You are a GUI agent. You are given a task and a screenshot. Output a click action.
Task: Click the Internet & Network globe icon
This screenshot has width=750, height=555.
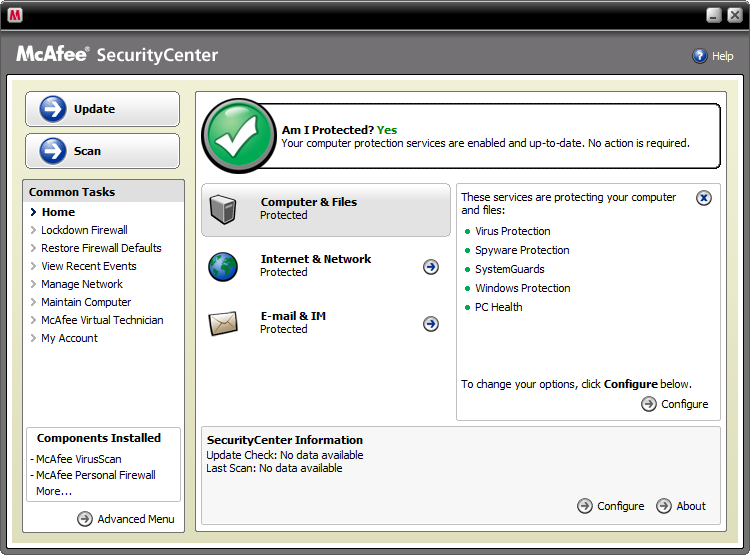[223, 266]
